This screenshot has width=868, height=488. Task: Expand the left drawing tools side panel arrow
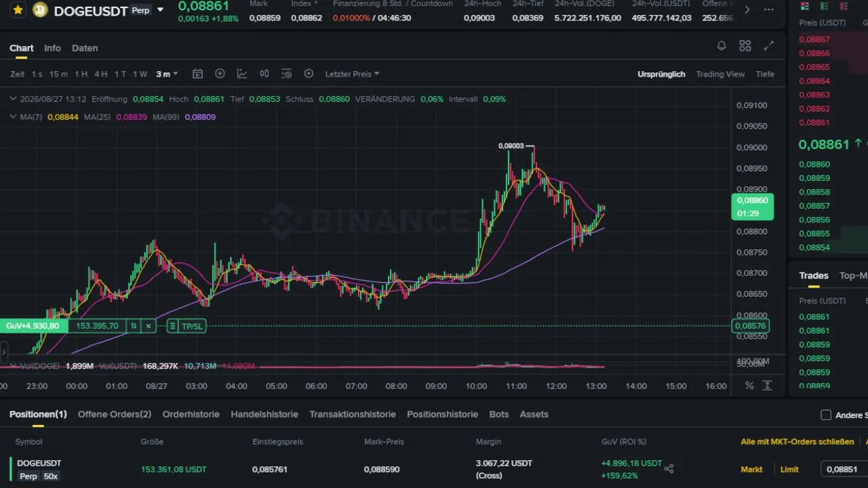3,352
